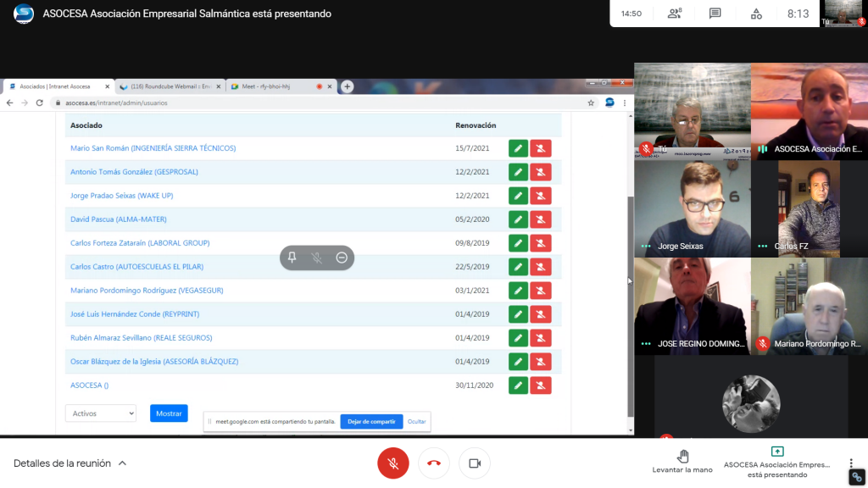This screenshot has width=868, height=488.
Task: Edit Carlos Forteza Zataraín entry
Action: 518,243
